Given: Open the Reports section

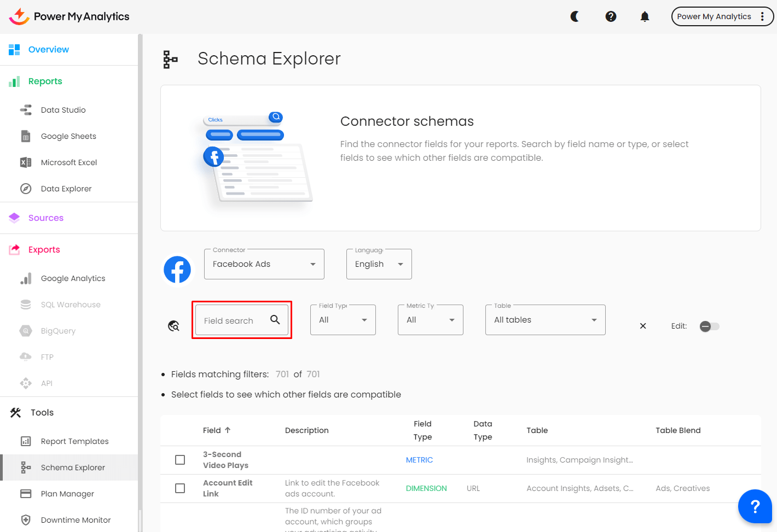Looking at the screenshot, I should pyautogui.click(x=45, y=81).
